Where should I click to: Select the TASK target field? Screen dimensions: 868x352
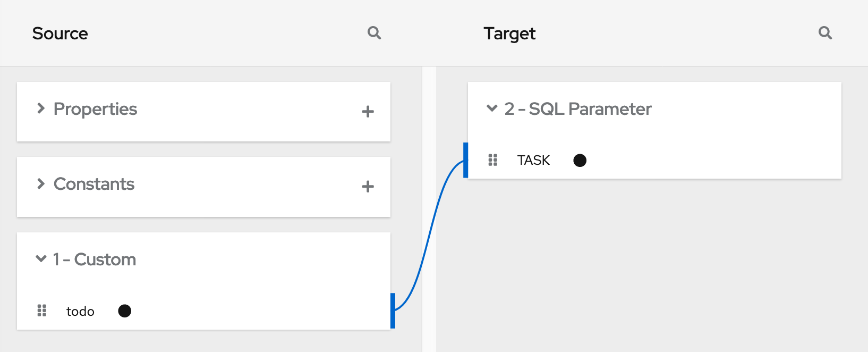533,160
